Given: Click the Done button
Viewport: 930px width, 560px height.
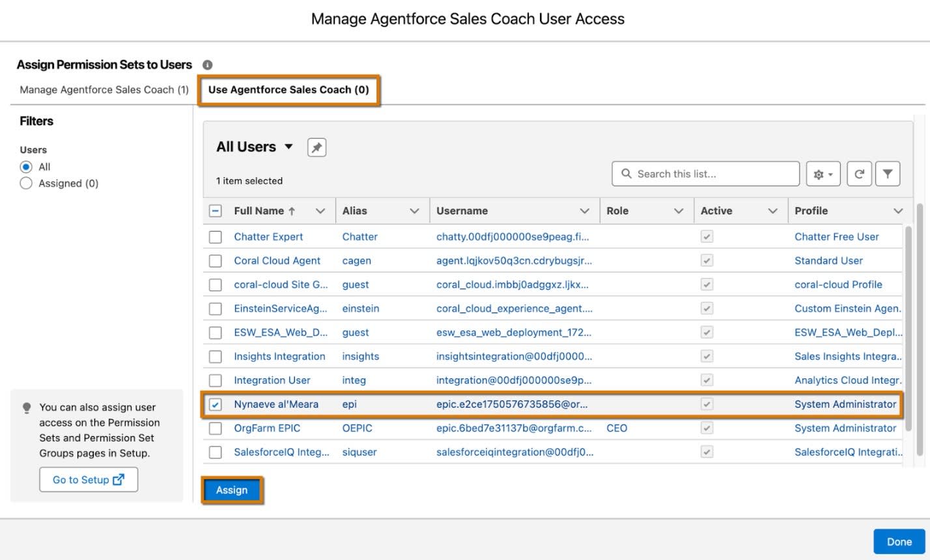Looking at the screenshot, I should [899, 542].
